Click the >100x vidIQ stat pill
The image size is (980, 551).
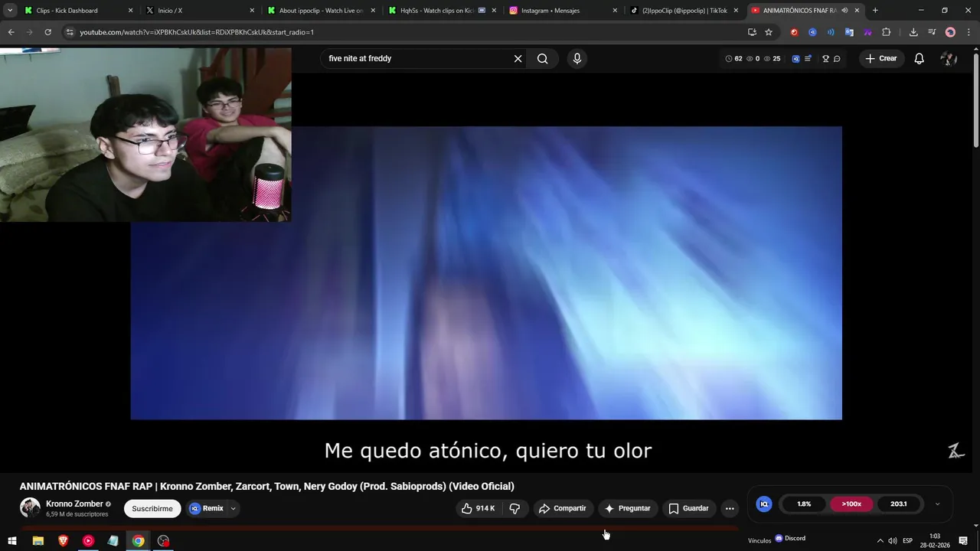click(851, 504)
